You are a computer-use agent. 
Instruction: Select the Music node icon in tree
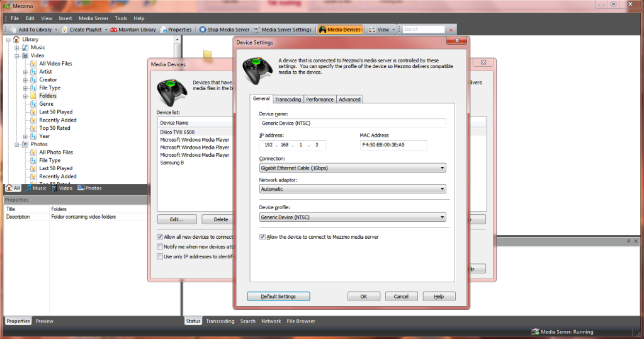coord(25,48)
